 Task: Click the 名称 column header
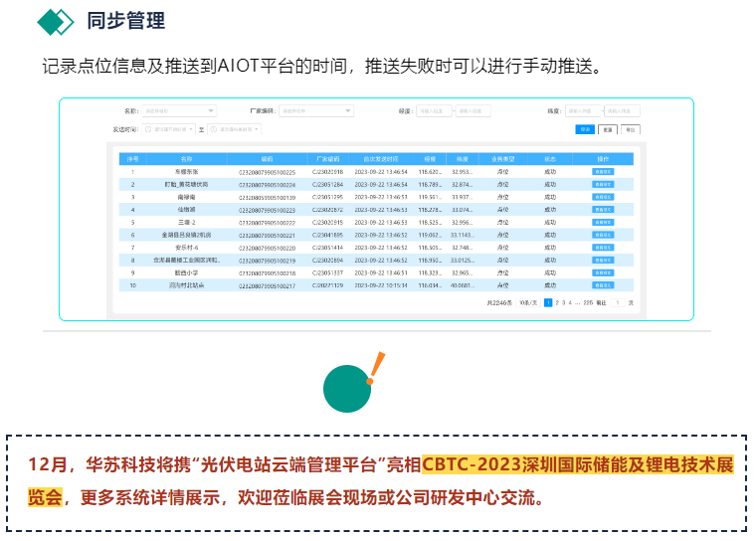[186, 158]
